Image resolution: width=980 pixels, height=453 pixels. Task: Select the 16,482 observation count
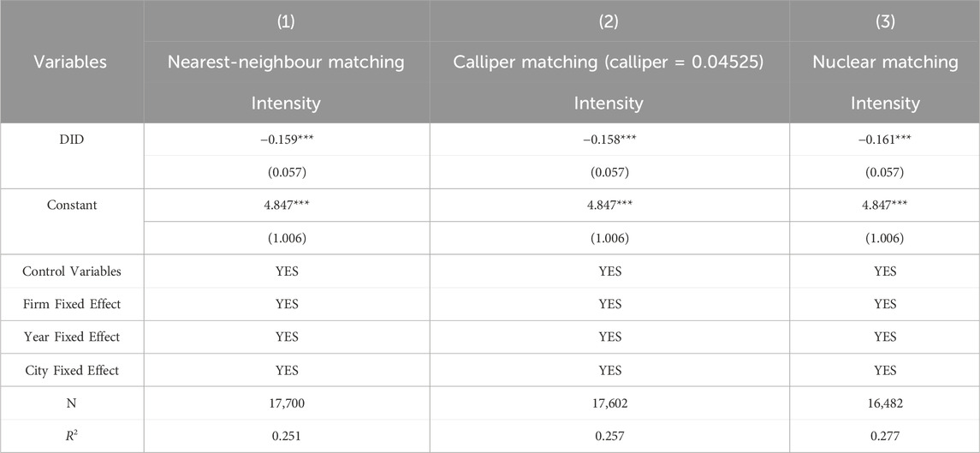(885, 403)
